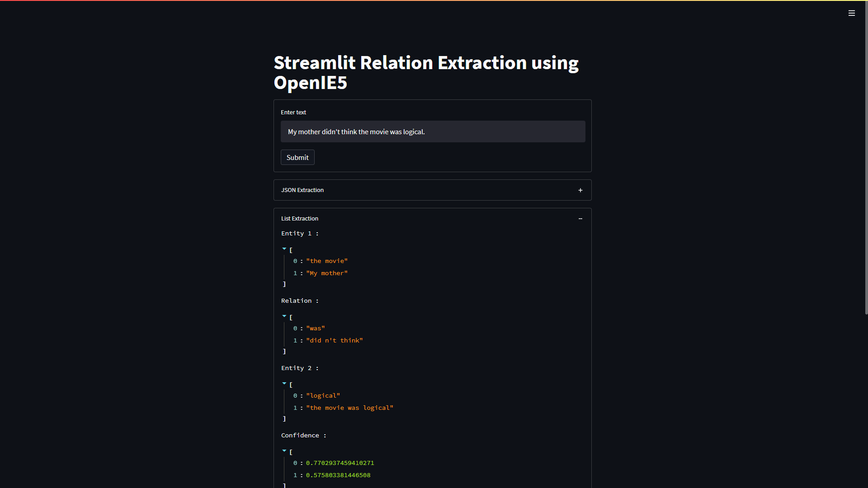This screenshot has height=488, width=868.
Task: Collapse the Entity 1 array arrow
Action: 284,249
